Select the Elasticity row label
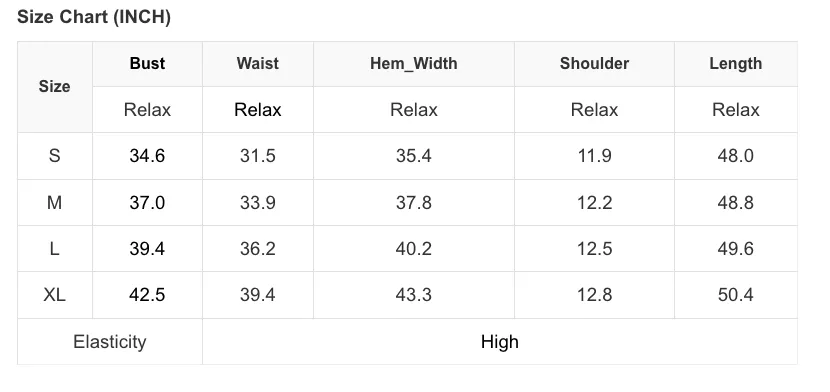The image size is (830, 392). (110, 342)
